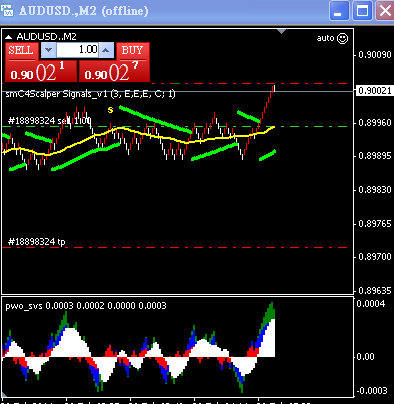Select the #18898324 sell order line label
Image resolution: width=394 pixels, height=404 pixels.
49,121
